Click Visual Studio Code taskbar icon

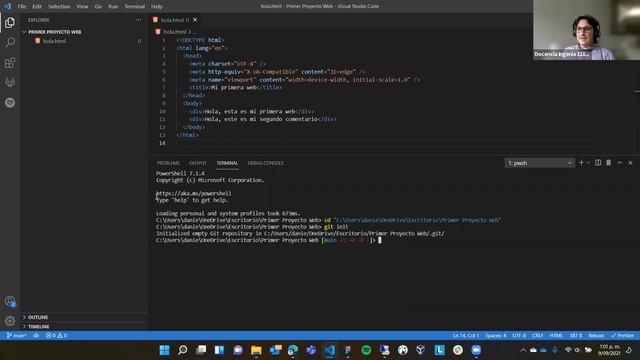pos(330,350)
